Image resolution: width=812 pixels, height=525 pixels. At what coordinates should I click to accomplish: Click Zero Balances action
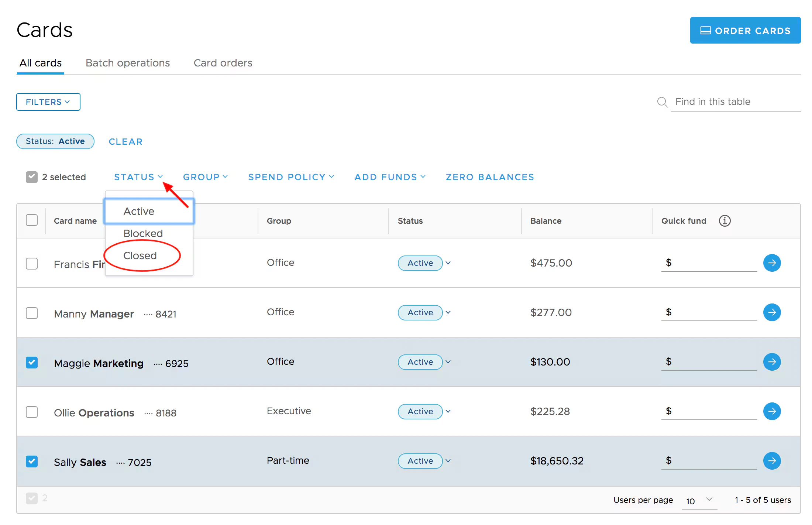489,177
